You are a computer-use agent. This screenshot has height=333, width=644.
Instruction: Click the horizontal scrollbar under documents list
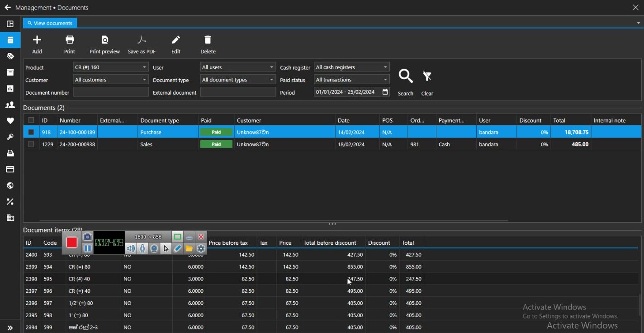click(x=274, y=221)
